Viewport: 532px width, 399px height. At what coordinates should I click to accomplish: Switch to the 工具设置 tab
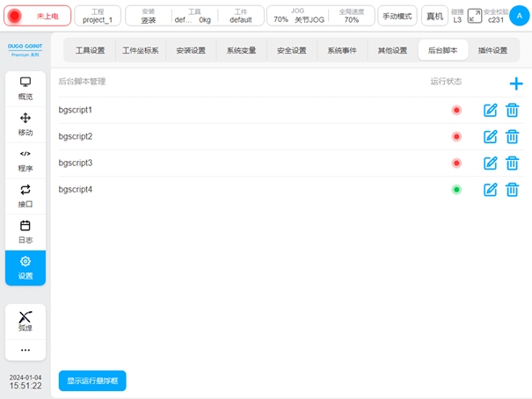coord(90,51)
